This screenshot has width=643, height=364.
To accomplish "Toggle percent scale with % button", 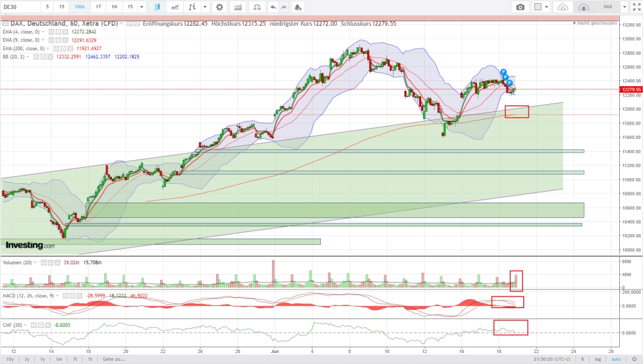I will pyautogui.click(x=583, y=359).
